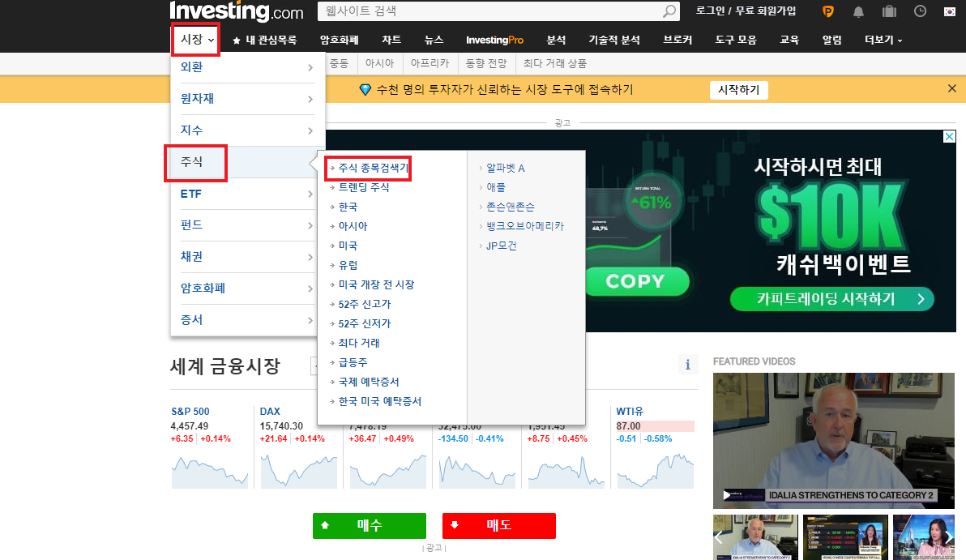
Task: Click the information icon near 세계 금융시장
Action: point(688,364)
